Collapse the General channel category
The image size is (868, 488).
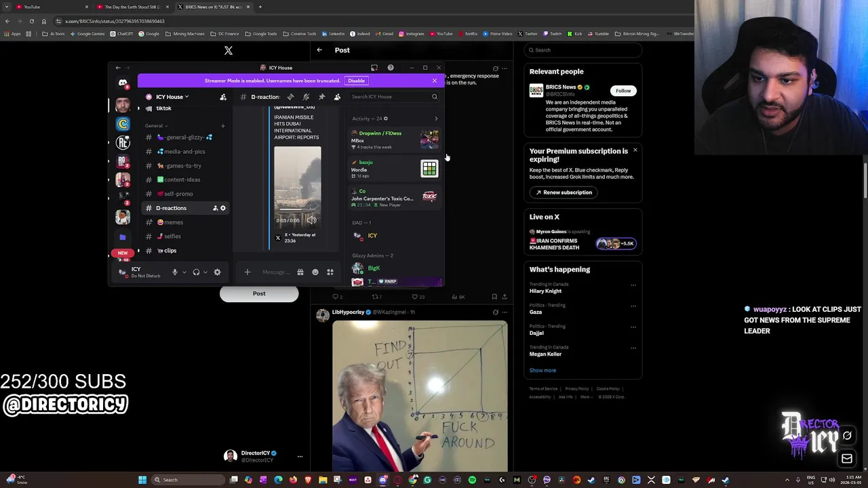pyautogui.click(x=157, y=126)
